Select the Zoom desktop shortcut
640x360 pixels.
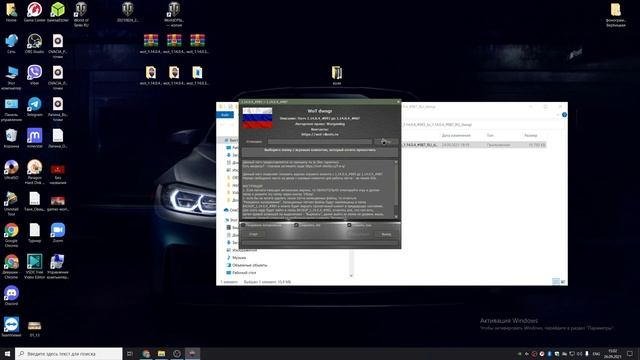tap(58, 233)
